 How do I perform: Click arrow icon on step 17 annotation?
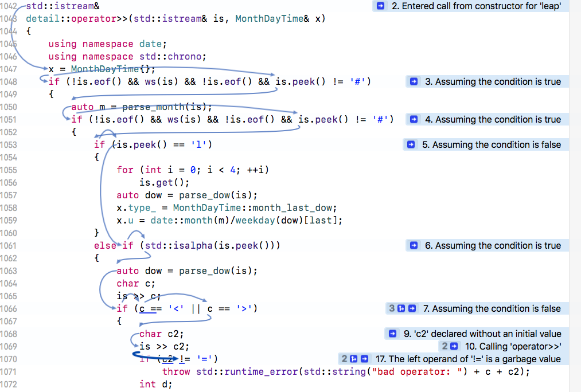365,359
